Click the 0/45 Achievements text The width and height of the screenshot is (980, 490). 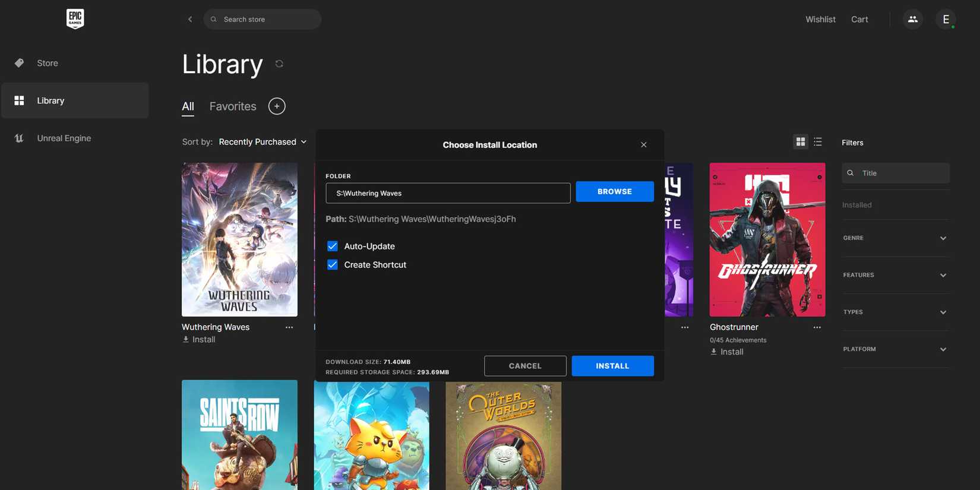tap(738, 340)
